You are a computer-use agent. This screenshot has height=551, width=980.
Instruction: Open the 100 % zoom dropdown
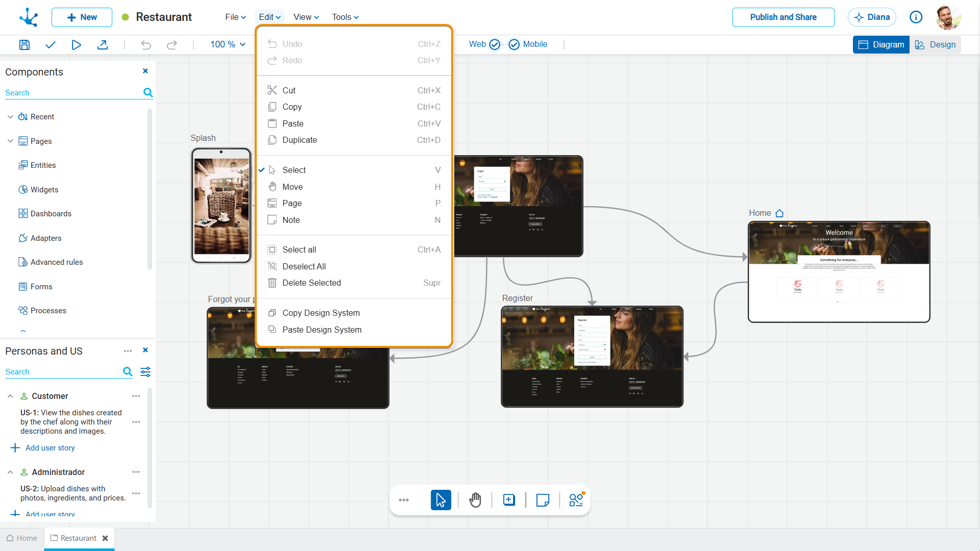tap(228, 44)
